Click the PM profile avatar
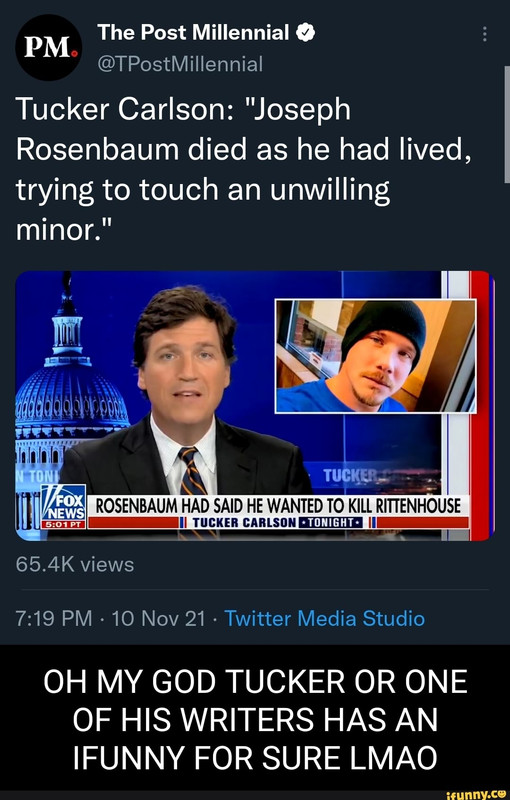 [x=48, y=47]
